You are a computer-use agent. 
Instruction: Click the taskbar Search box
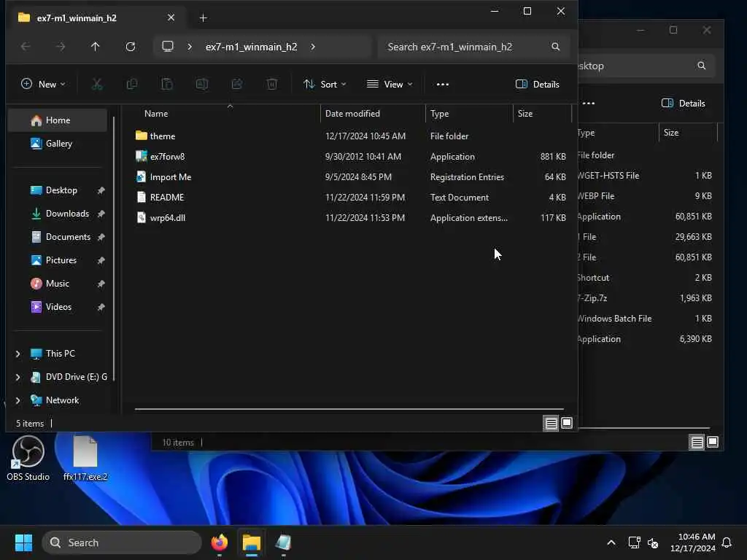tap(122, 542)
